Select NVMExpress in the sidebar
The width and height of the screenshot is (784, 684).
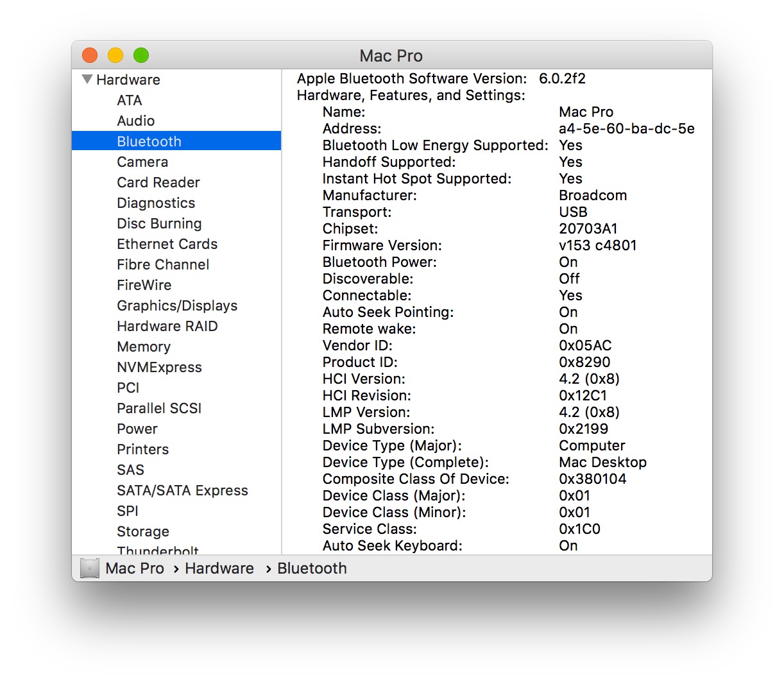pyautogui.click(x=159, y=367)
